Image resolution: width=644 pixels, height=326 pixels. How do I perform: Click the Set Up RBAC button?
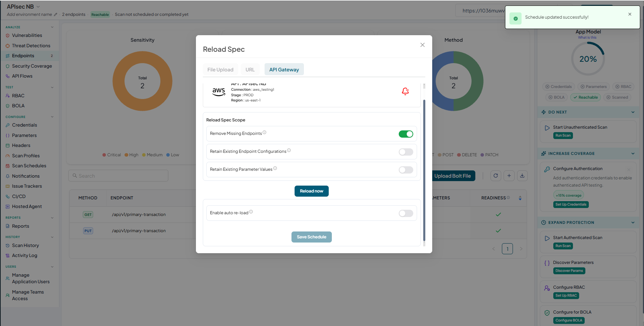coord(566,296)
